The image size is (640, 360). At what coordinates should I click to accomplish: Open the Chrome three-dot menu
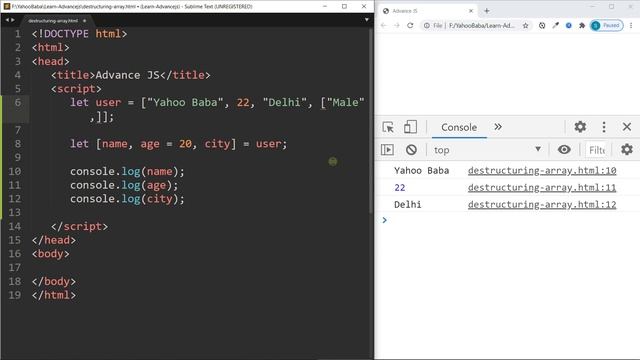point(631,25)
